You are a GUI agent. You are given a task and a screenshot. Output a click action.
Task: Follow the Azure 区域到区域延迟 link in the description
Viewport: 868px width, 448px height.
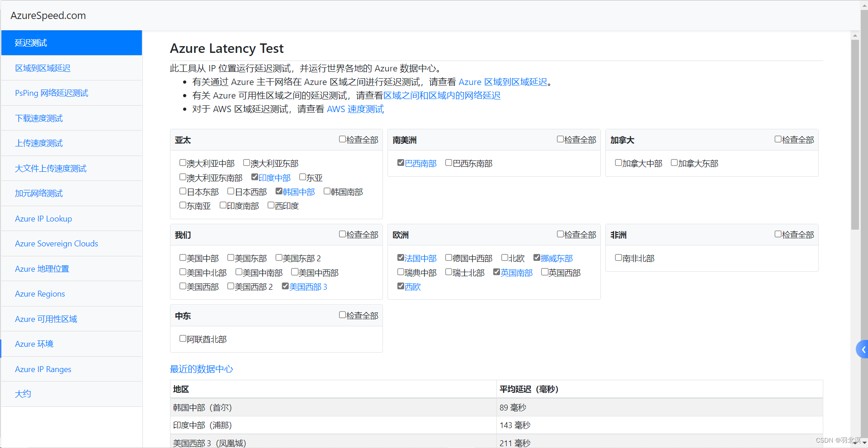(503, 82)
